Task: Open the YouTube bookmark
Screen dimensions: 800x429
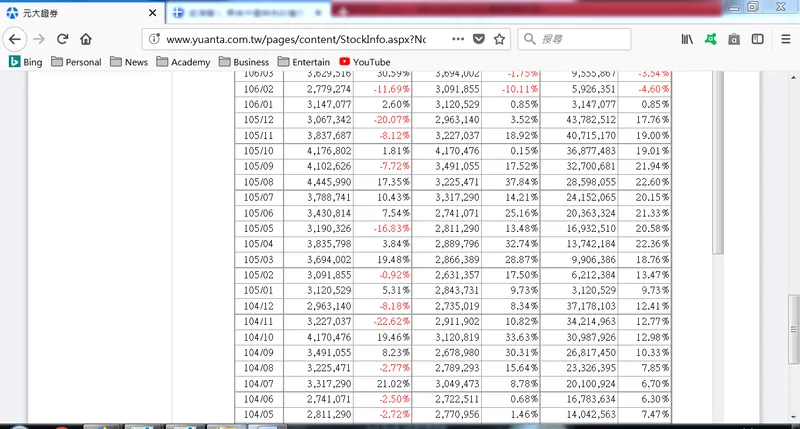Action: click(x=365, y=62)
